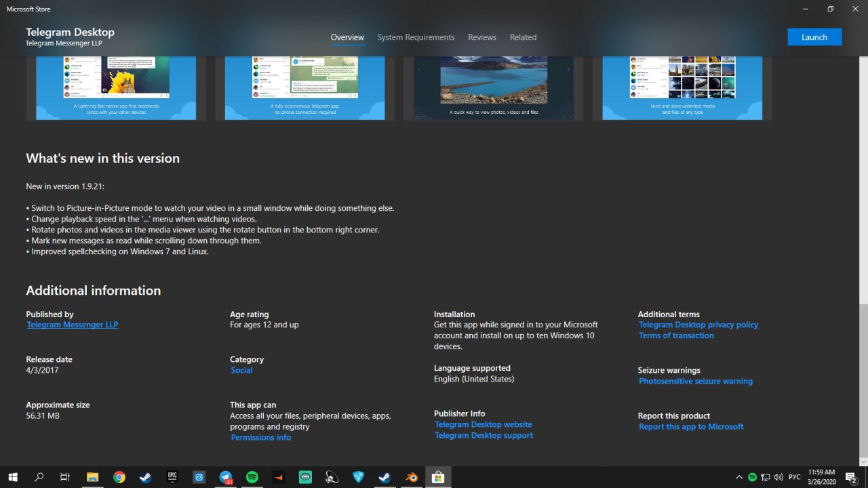The height and width of the screenshot is (488, 868).
Task: Open the Social category link
Action: point(241,370)
